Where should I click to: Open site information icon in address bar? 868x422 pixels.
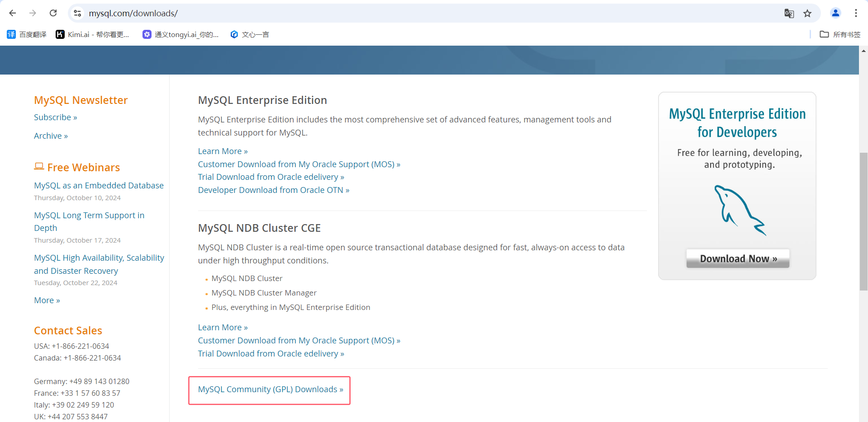coord(78,13)
